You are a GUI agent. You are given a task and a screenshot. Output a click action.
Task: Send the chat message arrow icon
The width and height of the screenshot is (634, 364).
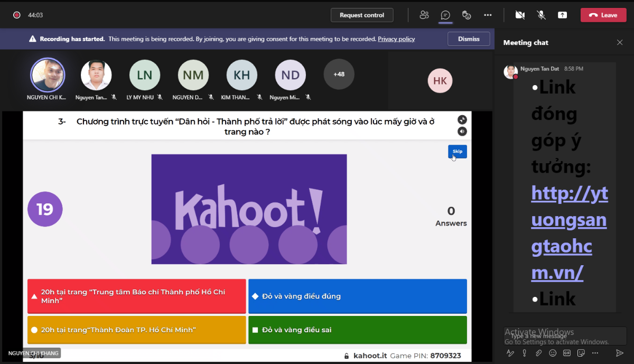620,353
